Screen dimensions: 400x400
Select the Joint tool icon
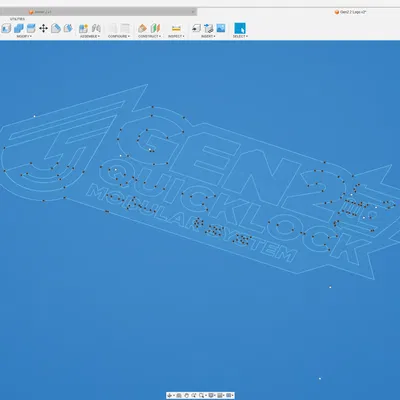click(x=96, y=28)
